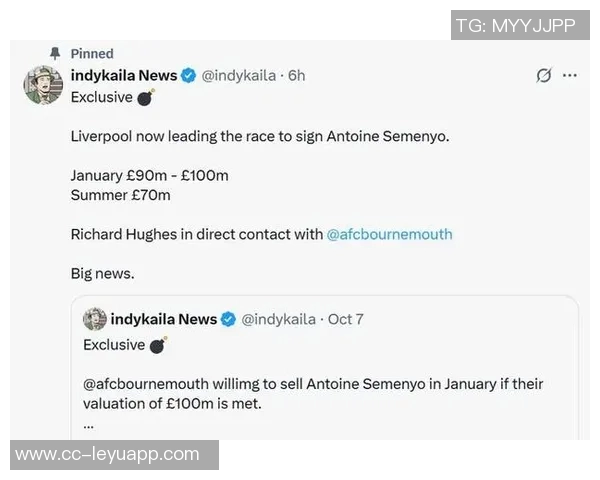Viewport: 600px width, 480px height.
Task: Click the quoted tweet's small avatar
Action: click(x=95, y=319)
